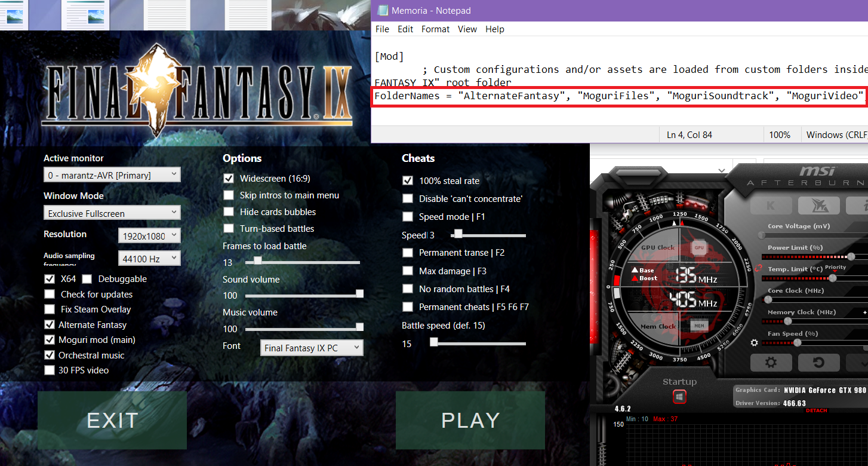Click DETACH in Afterburner
The image size is (868, 466).
pos(817,410)
